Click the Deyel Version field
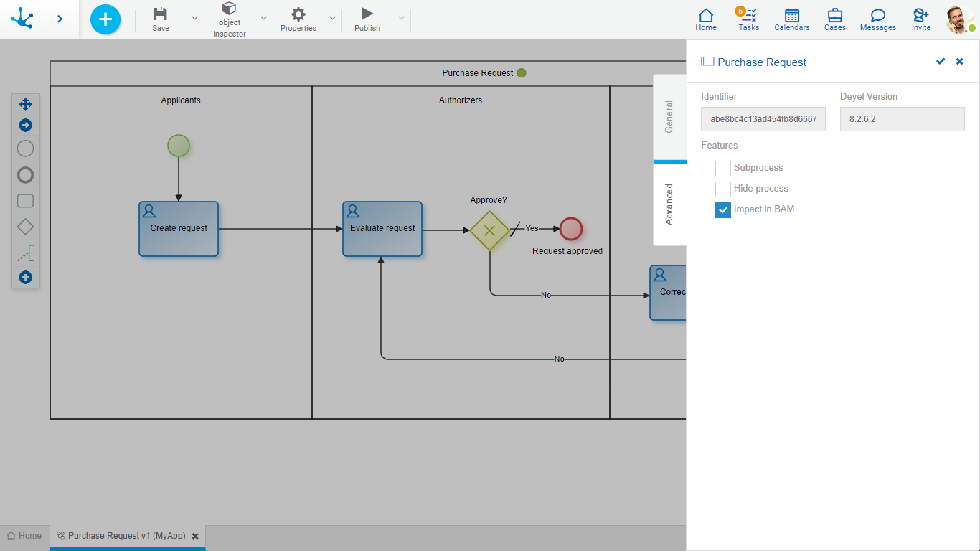 903,119
